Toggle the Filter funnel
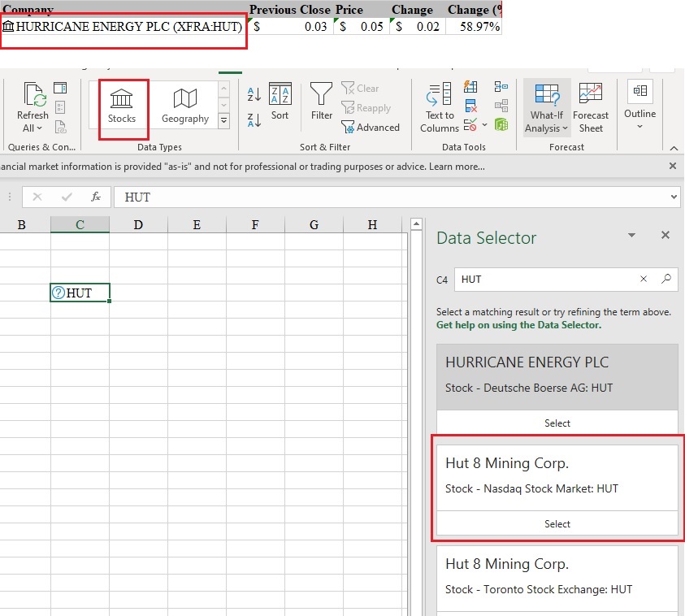The image size is (685, 616). [x=322, y=102]
